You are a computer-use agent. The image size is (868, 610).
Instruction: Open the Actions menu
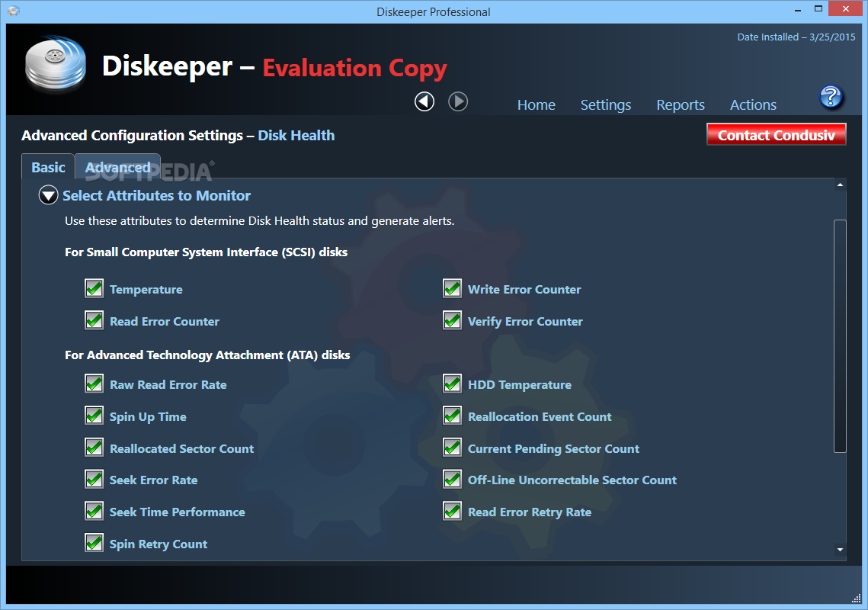click(753, 104)
